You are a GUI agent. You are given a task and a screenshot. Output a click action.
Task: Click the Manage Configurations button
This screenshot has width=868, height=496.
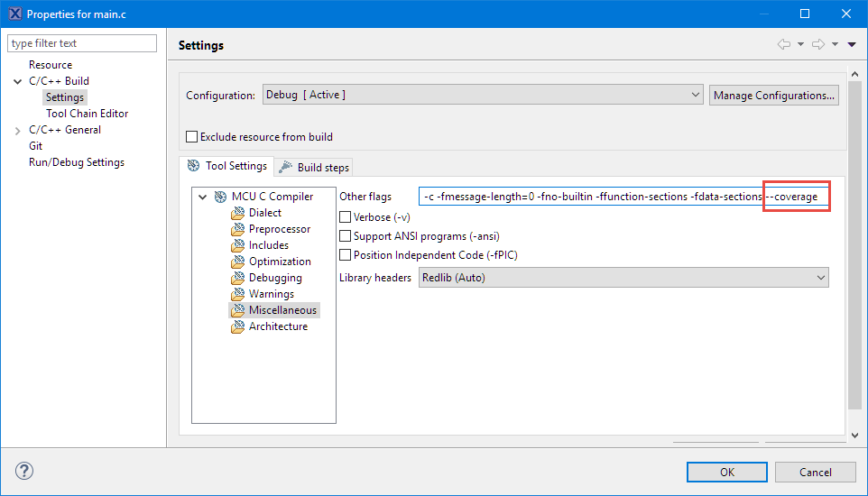773,95
